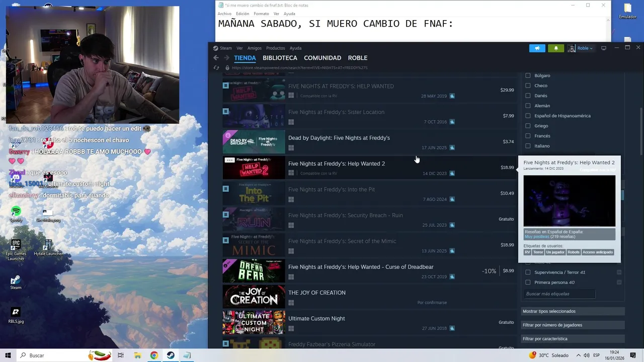This screenshot has height=362, width=644.
Task: Open Five Nights at Freddy's: Help Wanted 2
Action: click(369, 167)
